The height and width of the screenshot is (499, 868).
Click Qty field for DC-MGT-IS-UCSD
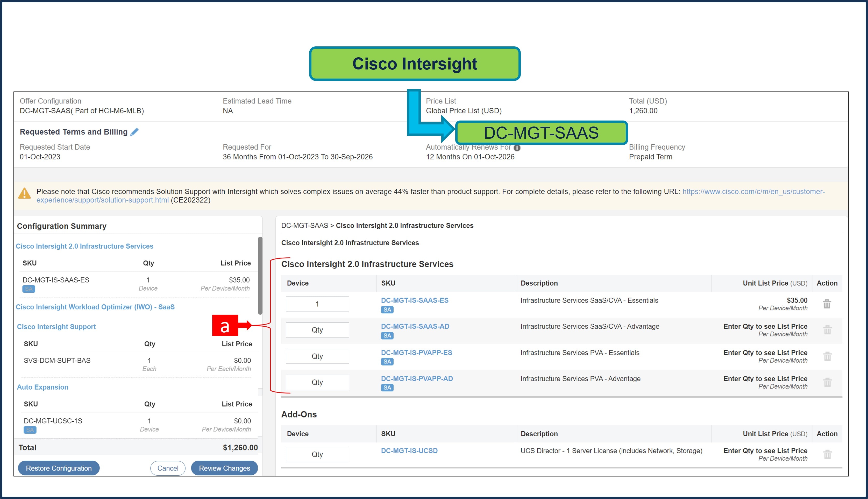(317, 454)
